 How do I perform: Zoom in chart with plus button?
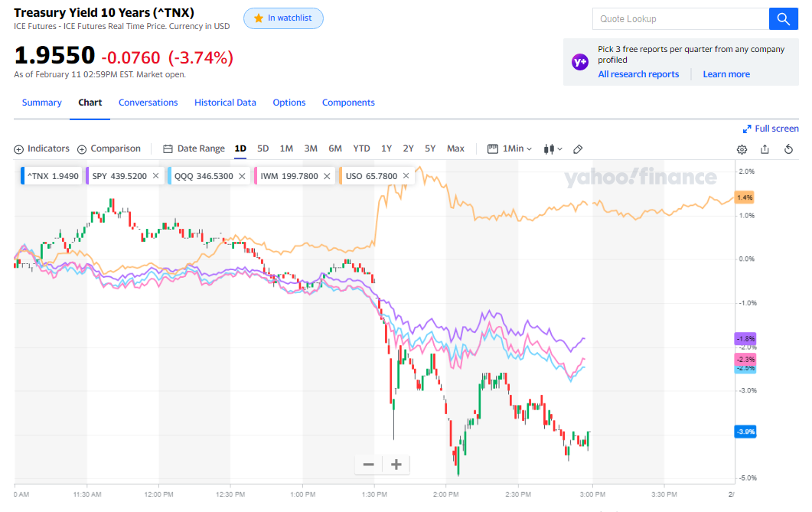pos(396,465)
